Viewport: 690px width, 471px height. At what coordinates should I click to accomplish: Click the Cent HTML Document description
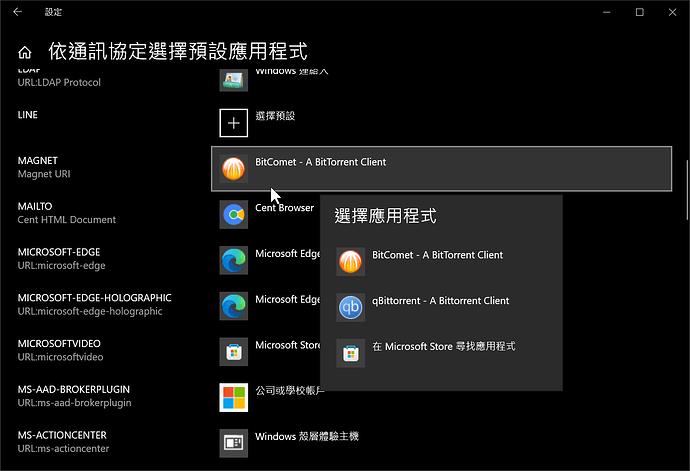pos(67,220)
